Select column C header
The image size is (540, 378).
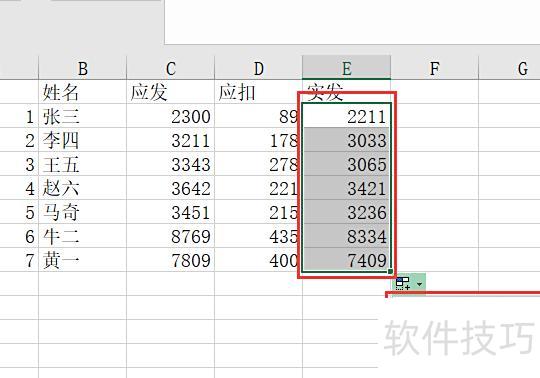[170, 68]
